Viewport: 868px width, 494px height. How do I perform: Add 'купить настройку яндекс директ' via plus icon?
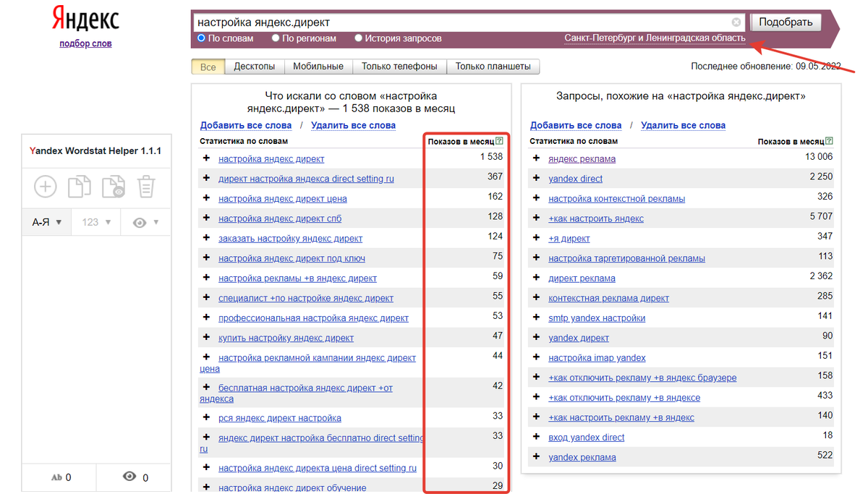tap(206, 337)
